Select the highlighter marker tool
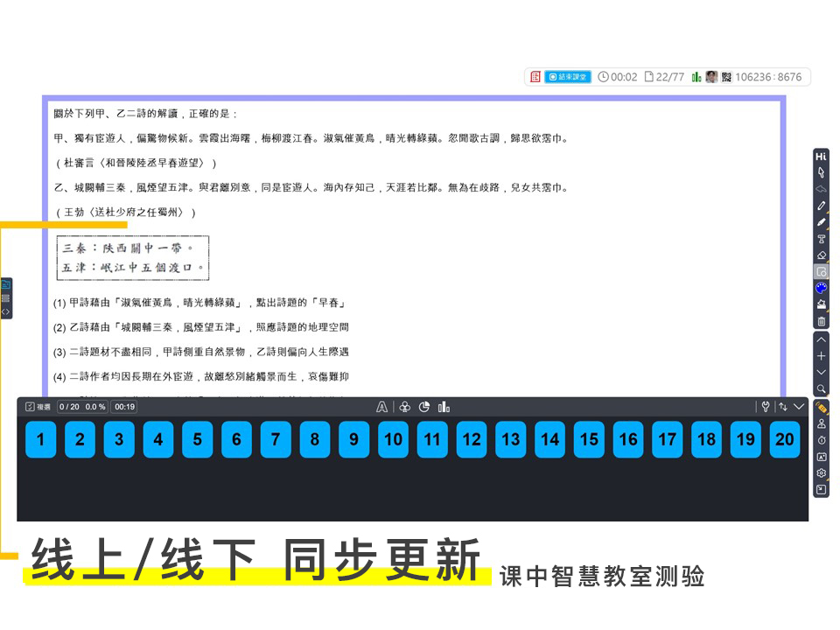The height and width of the screenshot is (630, 840). coord(821,222)
